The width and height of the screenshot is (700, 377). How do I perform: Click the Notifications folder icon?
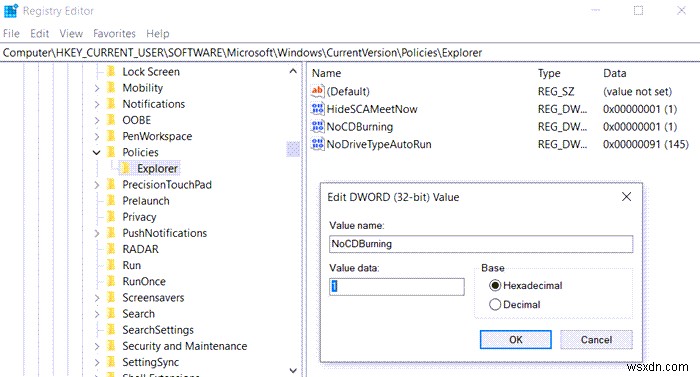[x=111, y=104]
